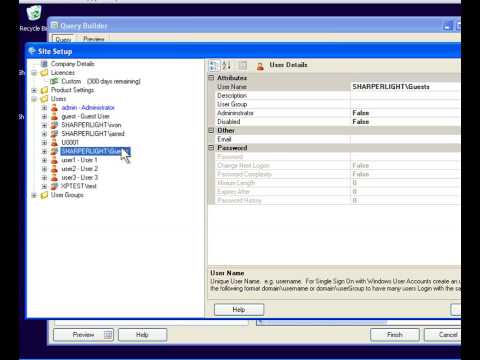This screenshot has height=360, width=480.
Task: Click the U0001 user icon
Action: (54, 143)
